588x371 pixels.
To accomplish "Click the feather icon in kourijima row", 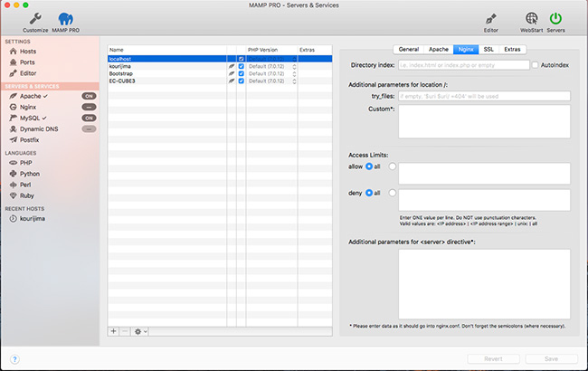I will (232, 66).
